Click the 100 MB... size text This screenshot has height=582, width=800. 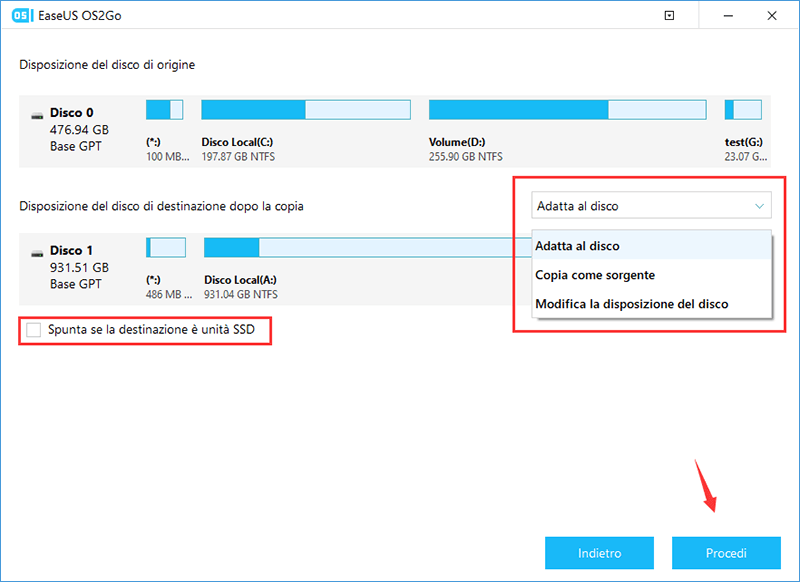pyautogui.click(x=167, y=157)
